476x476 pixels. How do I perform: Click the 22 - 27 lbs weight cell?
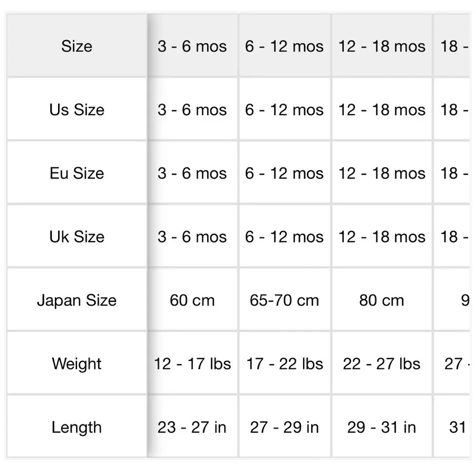click(x=382, y=363)
